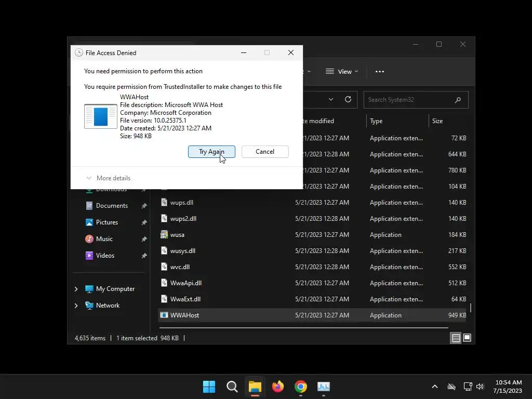Open the clock and date flyout

[x=508, y=387]
